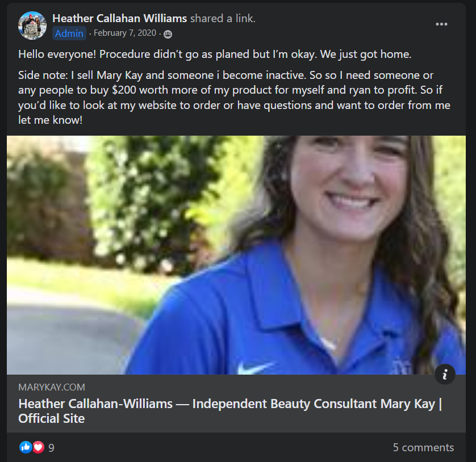
Task: Open the MARYKAY.COM domain link
Action: [52, 387]
